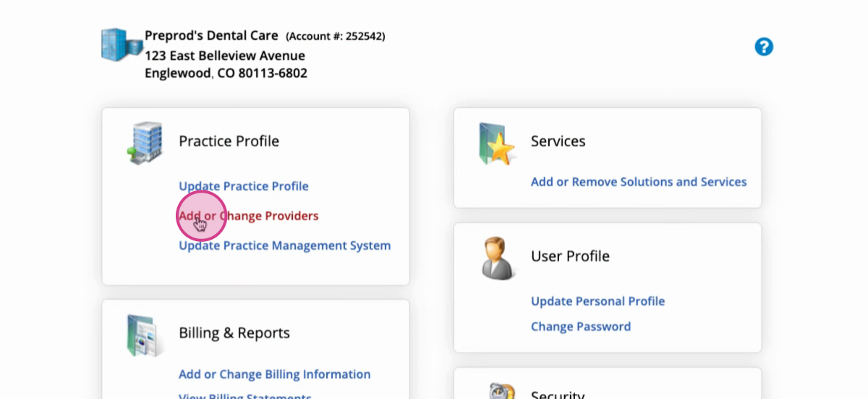Click the Billing & Reports heading
This screenshot has height=399, width=868.
click(234, 333)
